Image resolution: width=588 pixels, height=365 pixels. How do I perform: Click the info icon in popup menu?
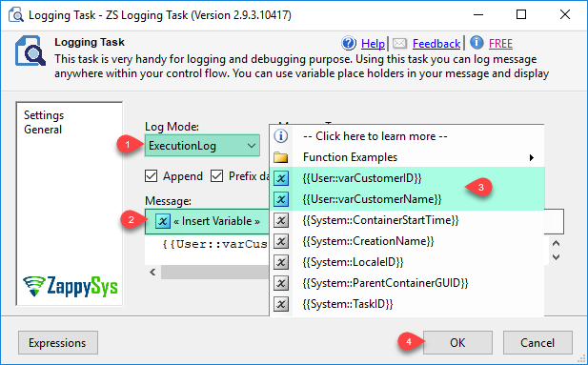coord(281,135)
